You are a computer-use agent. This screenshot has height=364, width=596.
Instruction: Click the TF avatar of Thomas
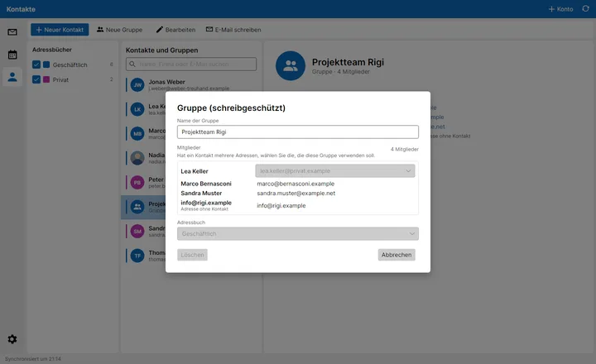pyautogui.click(x=137, y=256)
